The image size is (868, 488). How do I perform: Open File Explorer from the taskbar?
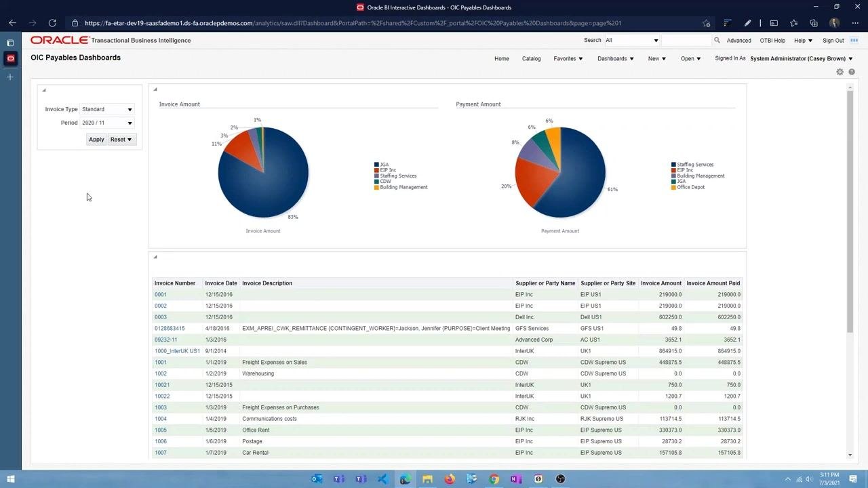coord(427,479)
